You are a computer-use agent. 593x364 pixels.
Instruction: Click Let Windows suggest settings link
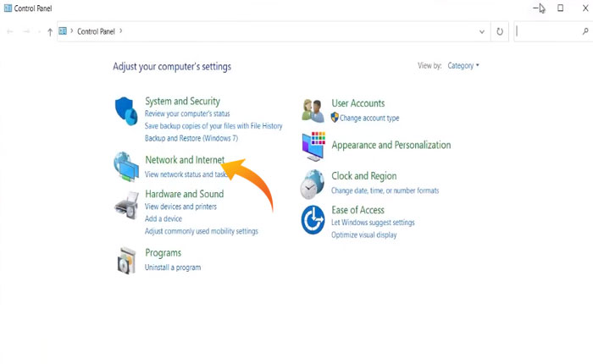click(x=373, y=223)
